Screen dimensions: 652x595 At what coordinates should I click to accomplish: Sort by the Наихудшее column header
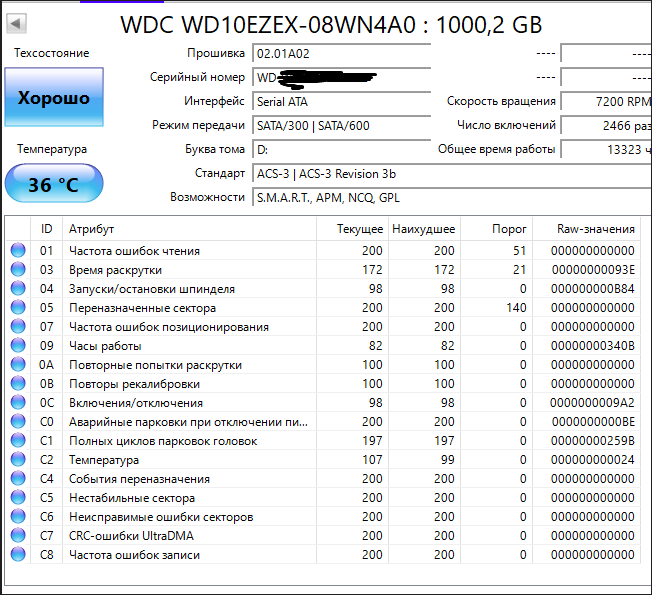(x=425, y=229)
